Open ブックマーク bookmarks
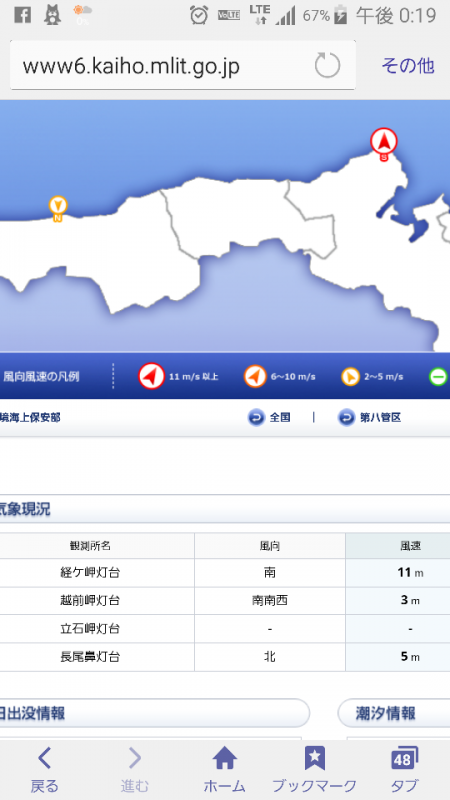450x800 pixels. [x=314, y=769]
